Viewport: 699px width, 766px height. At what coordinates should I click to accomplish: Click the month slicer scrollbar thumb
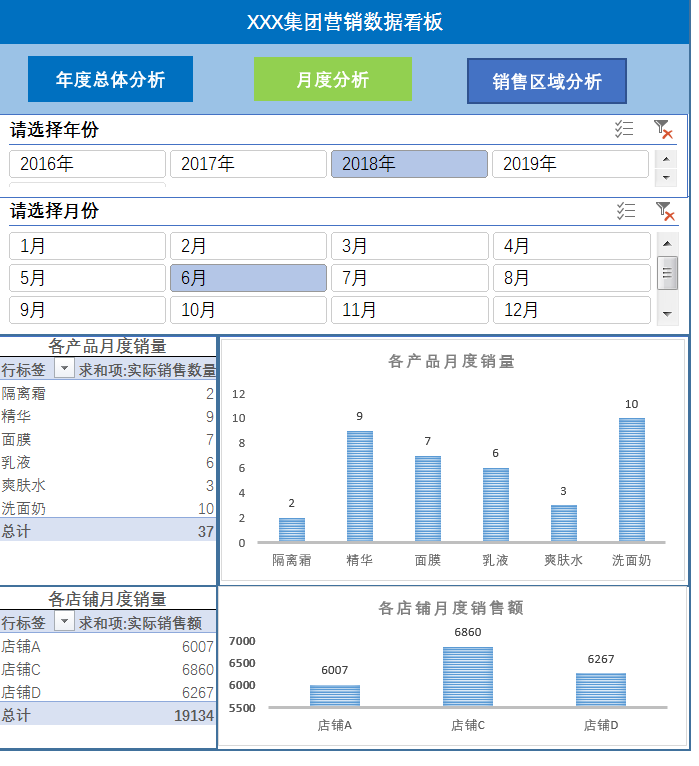click(x=667, y=273)
